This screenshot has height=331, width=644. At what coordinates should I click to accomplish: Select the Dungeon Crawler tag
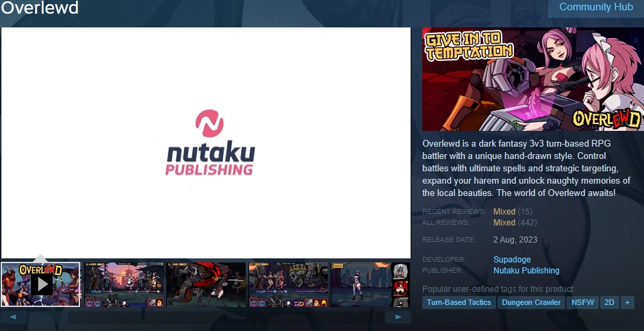pos(531,302)
